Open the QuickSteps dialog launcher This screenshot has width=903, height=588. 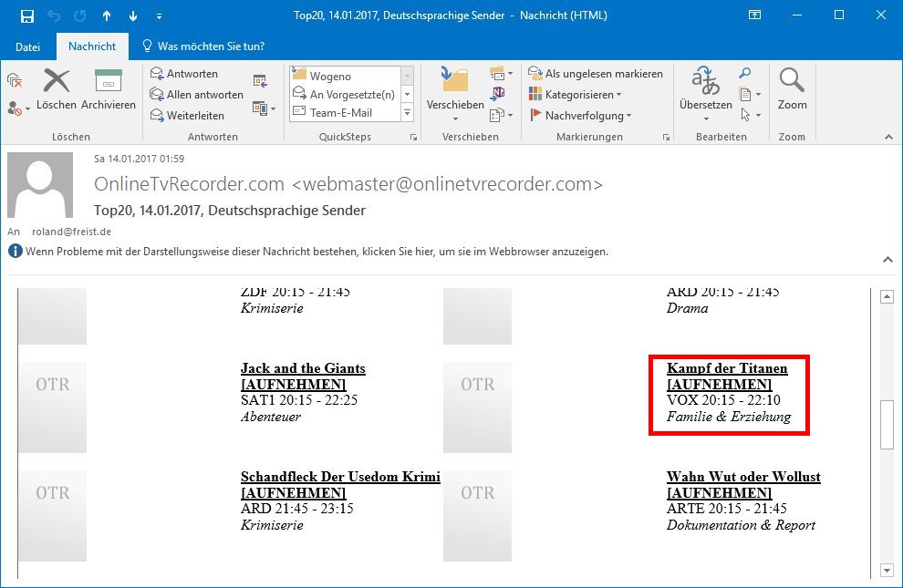coord(413,137)
